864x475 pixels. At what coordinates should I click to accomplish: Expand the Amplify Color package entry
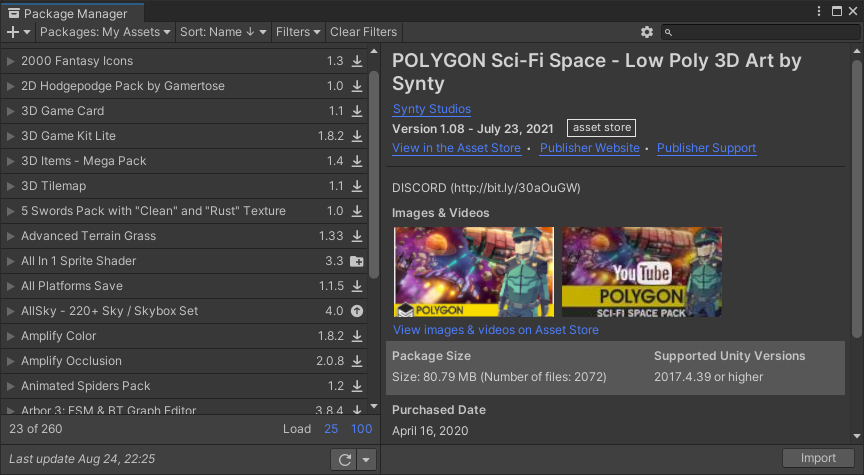coord(10,336)
